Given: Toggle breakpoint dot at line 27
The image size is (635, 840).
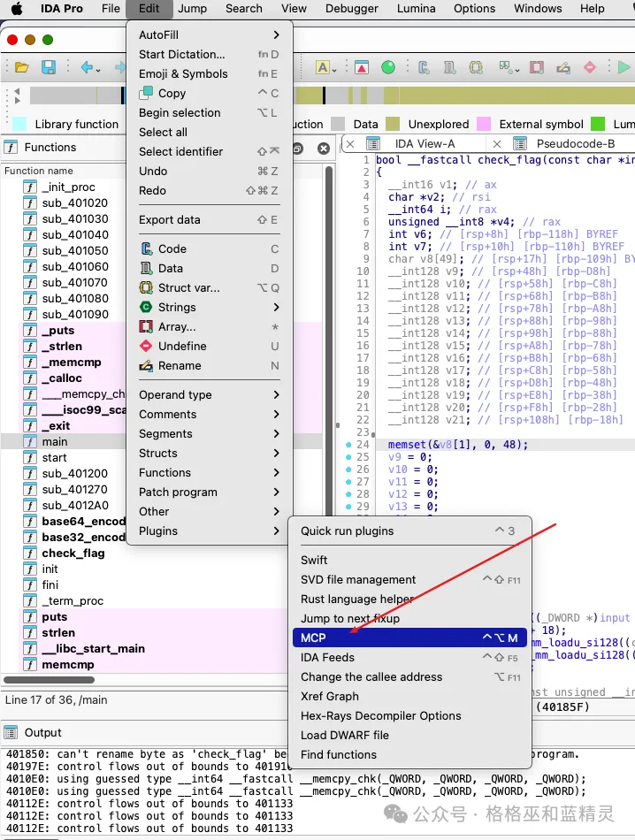Looking at the screenshot, I should pyautogui.click(x=348, y=482).
